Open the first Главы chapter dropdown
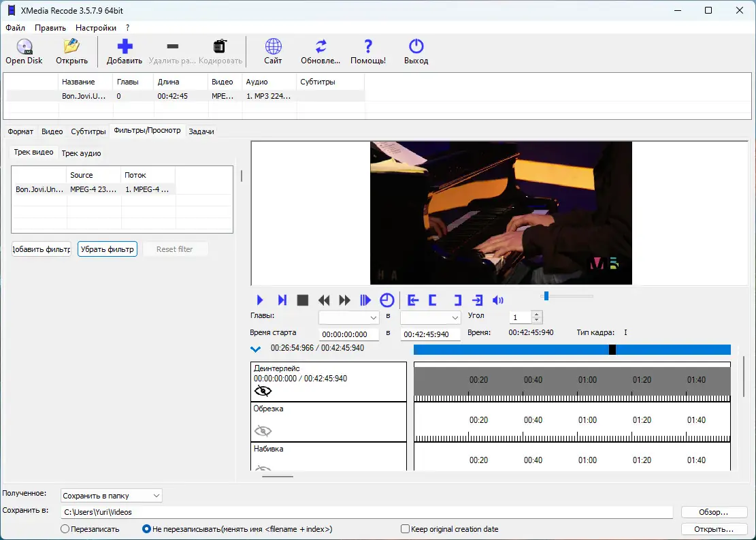 click(x=349, y=317)
